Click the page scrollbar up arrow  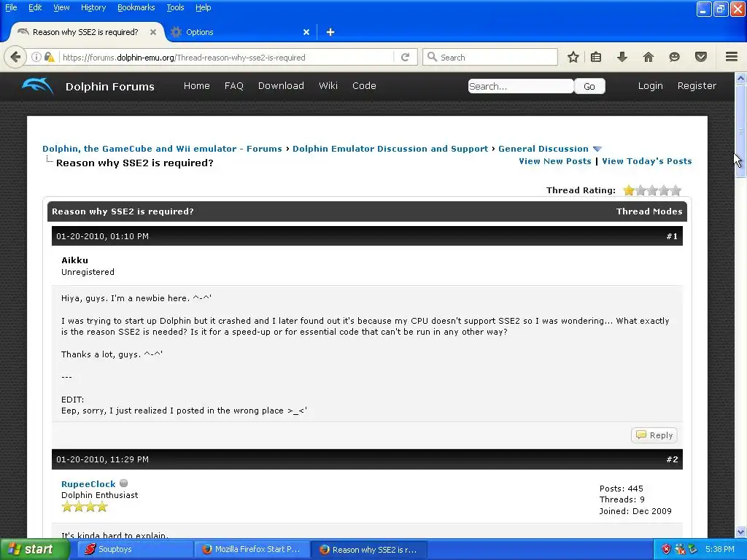coord(740,78)
